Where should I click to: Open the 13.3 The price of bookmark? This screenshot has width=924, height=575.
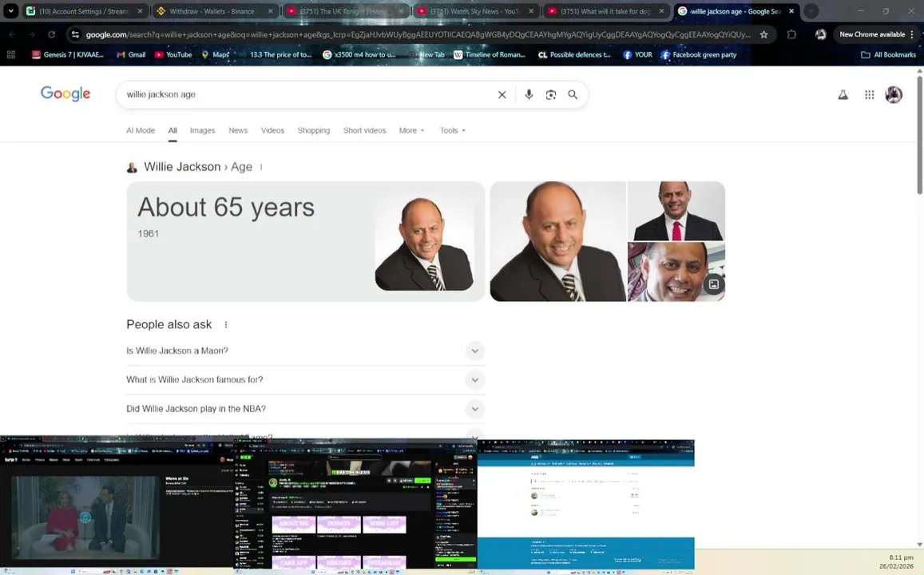pyautogui.click(x=275, y=55)
